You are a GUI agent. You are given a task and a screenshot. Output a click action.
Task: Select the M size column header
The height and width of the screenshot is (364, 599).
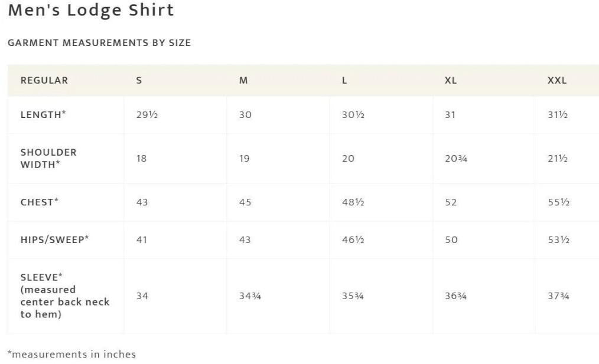243,80
